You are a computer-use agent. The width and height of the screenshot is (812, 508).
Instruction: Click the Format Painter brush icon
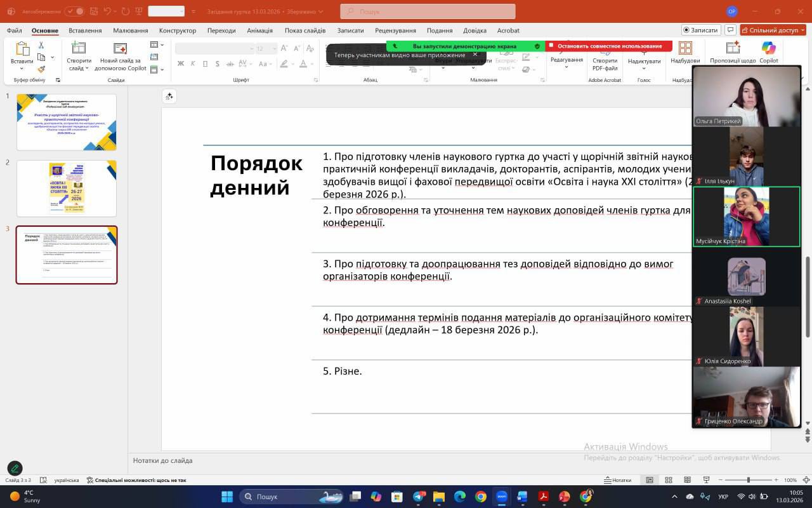click(x=41, y=69)
